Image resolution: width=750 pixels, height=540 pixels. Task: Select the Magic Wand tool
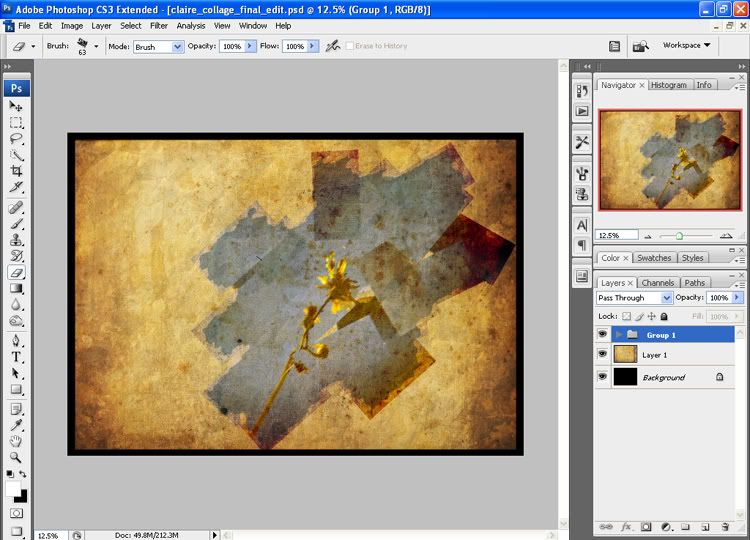(16, 155)
